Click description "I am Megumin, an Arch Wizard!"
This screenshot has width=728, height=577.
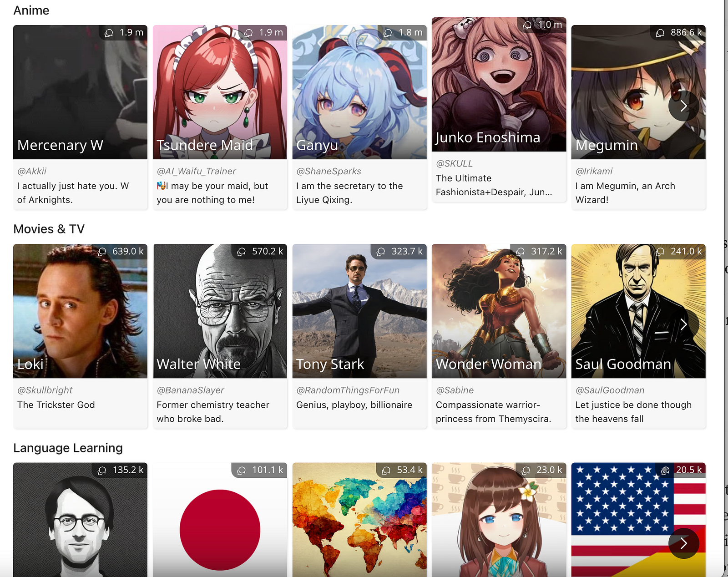coord(625,193)
